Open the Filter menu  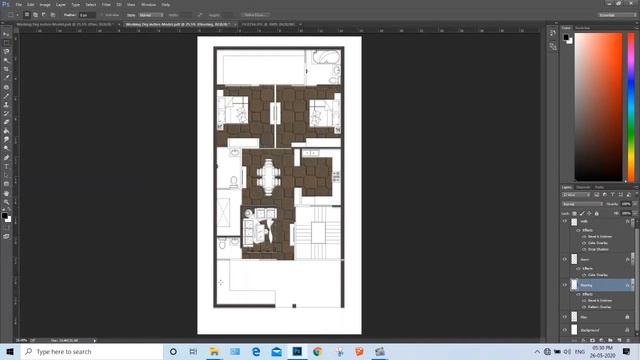coord(106,4)
